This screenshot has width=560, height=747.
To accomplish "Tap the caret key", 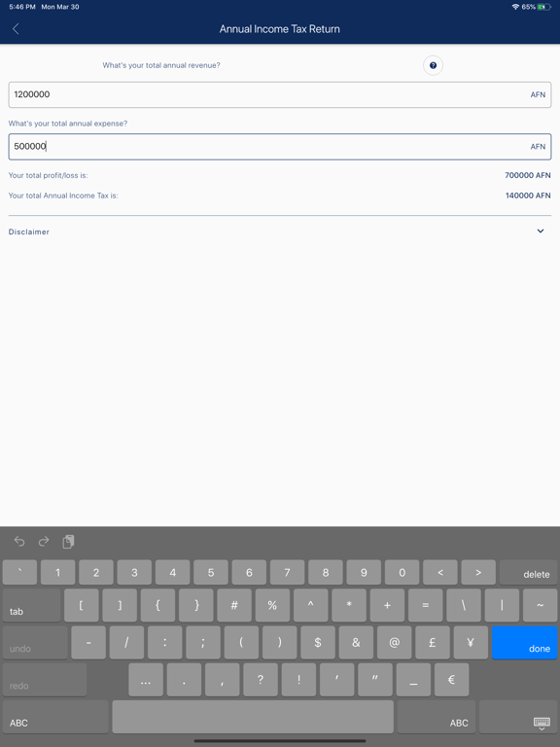I will click(310, 605).
